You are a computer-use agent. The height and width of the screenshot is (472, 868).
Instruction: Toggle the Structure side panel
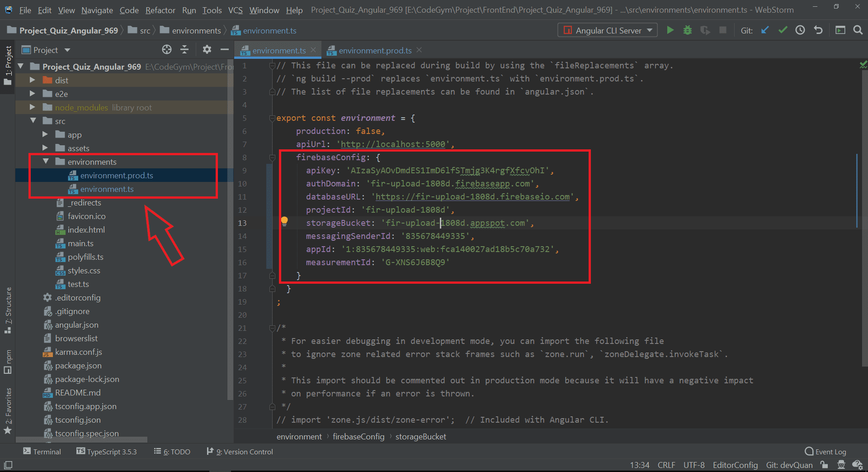[x=8, y=310]
